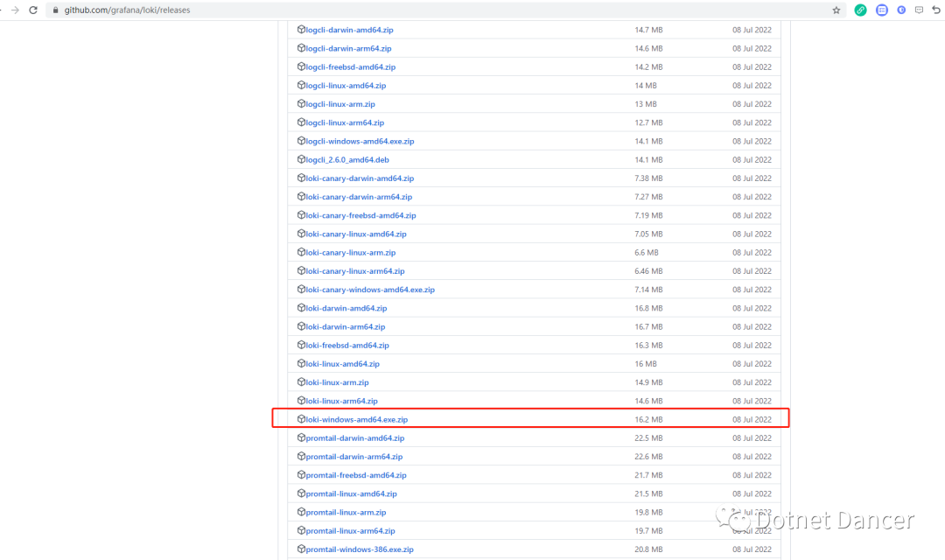Screen dimensions: 945x560
Task: Click the 20.8 MB size of promtail-windows-386.exe.zip
Action: [648, 549]
